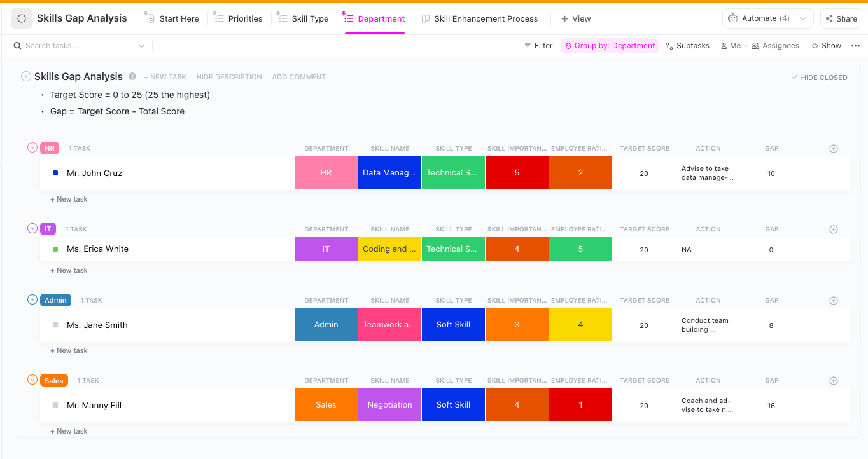The height and width of the screenshot is (459, 868).
Task: Switch to the Priorities tab
Action: click(x=238, y=18)
